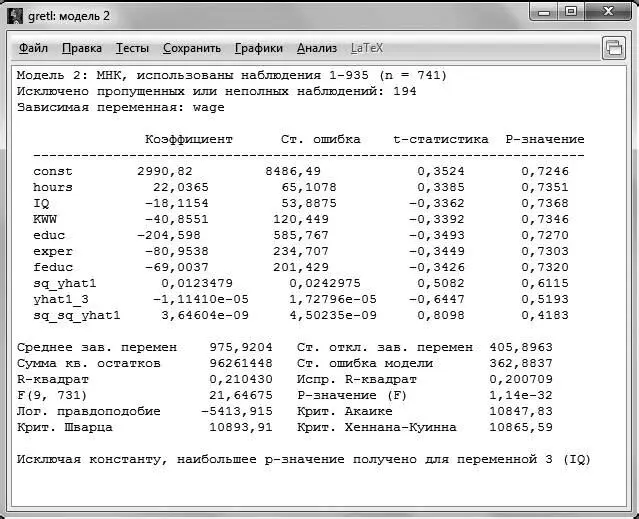Open the Правка menu
The height and width of the screenshot is (519, 639).
point(82,48)
